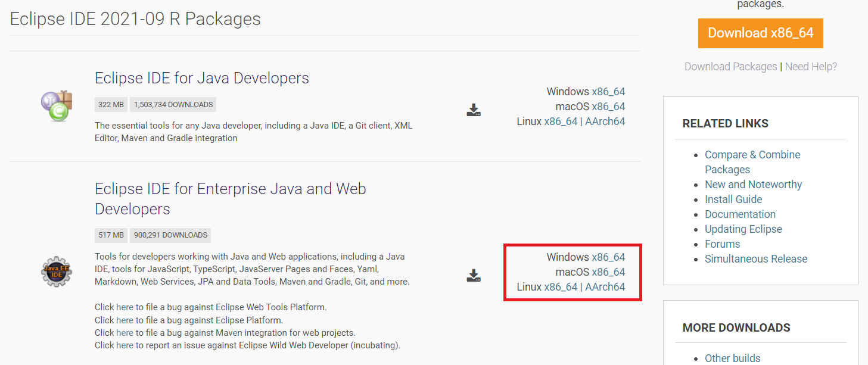
Task: Click the 900,291 DOWNLOADS badge
Action: tap(170, 235)
